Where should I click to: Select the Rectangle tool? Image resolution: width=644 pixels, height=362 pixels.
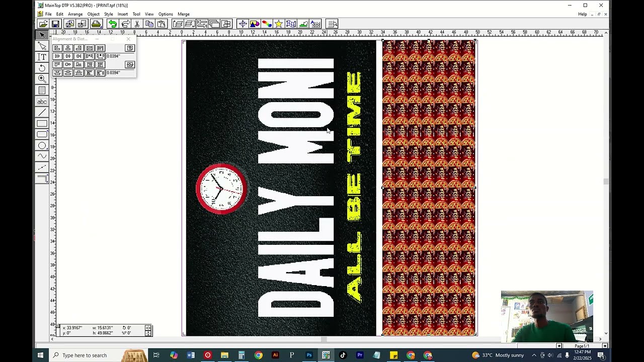tap(42, 124)
